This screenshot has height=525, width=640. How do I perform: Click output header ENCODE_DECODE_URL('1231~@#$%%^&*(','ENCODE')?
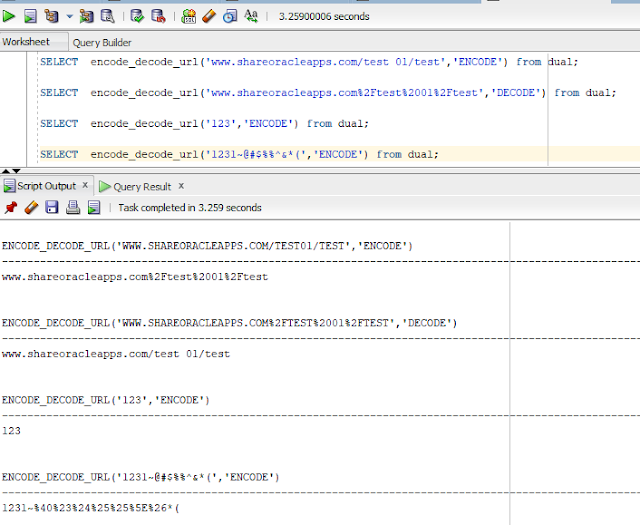point(141,477)
